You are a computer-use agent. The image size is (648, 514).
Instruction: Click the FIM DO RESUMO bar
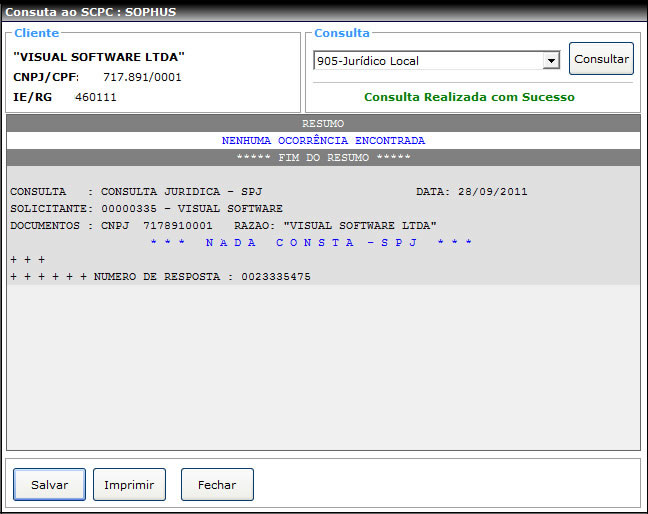pyautogui.click(x=323, y=157)
